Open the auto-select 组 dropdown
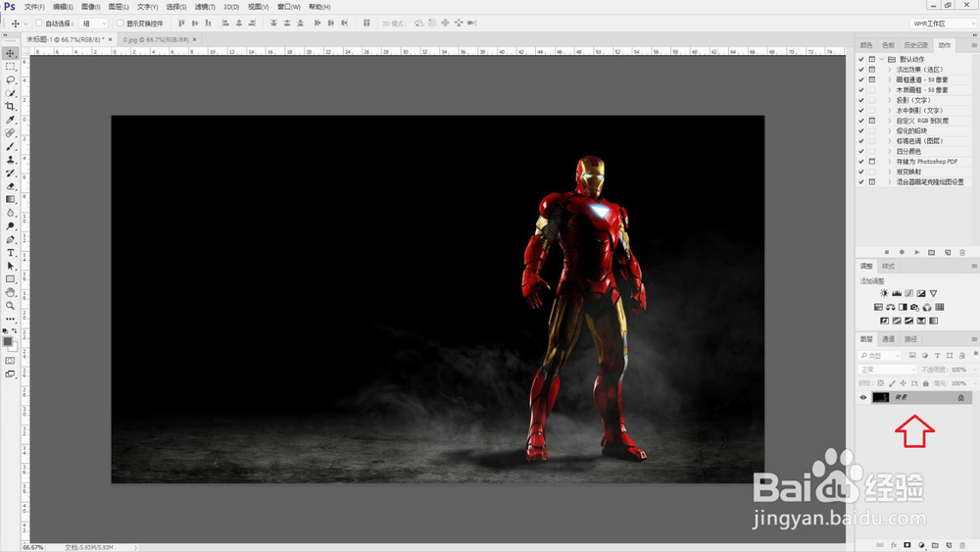Image resolution: width=980 pixels, height=552 pixels. pyautogui.click(x=94, y=24)
